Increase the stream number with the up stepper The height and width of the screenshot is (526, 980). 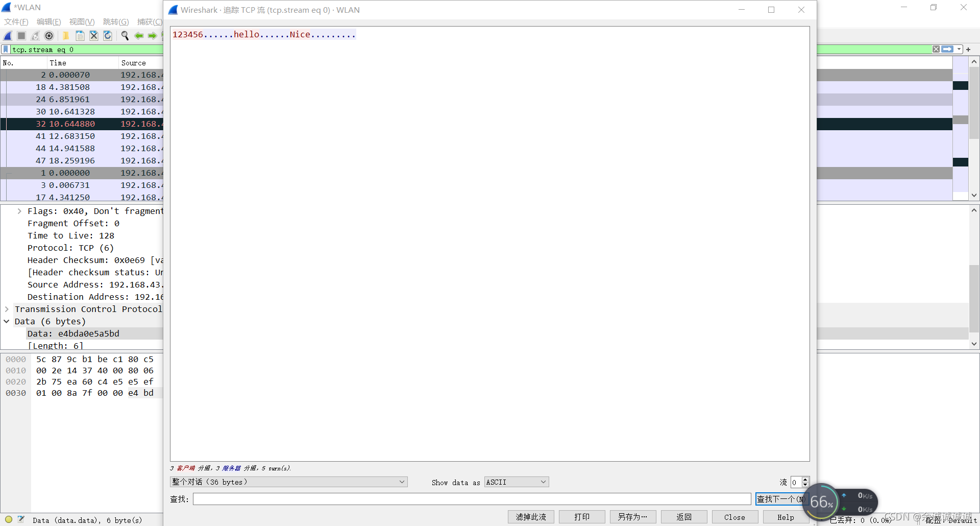tap(805, 480)
